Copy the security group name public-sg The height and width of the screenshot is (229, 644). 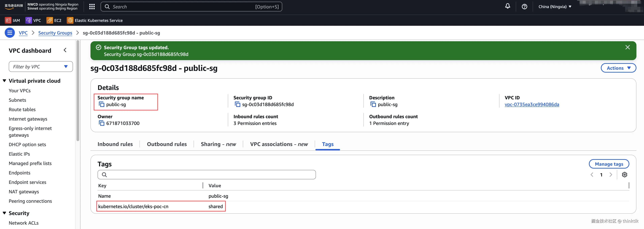coord(101,104)
